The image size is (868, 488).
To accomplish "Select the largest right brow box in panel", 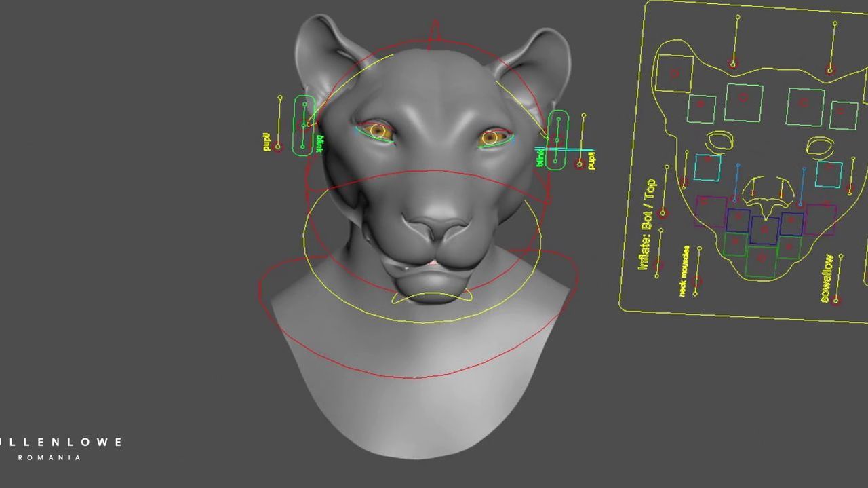I will (x=805, y=107).
